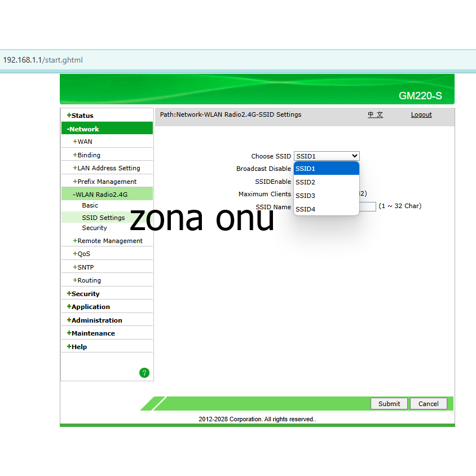This screenshot has width=476, height=476.
Task: Select SSID3 from the dropdown list
Action: click(305, 196)
